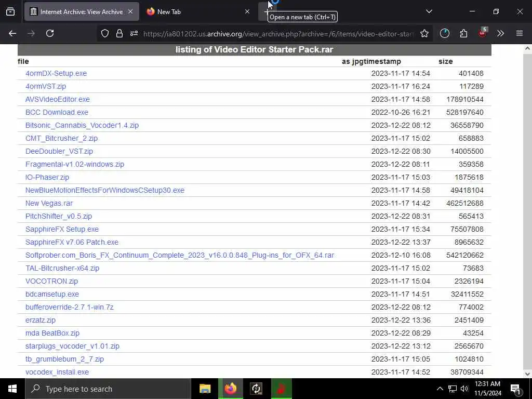Open New Vegas.rar link
The image size is (532, 399).
(49, 203)
